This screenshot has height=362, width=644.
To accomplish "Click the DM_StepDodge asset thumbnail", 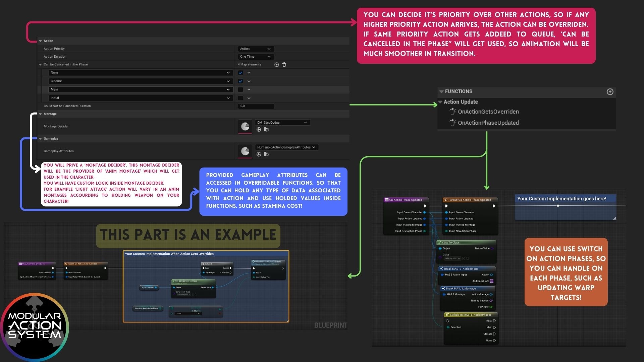I will pos(245,126).
